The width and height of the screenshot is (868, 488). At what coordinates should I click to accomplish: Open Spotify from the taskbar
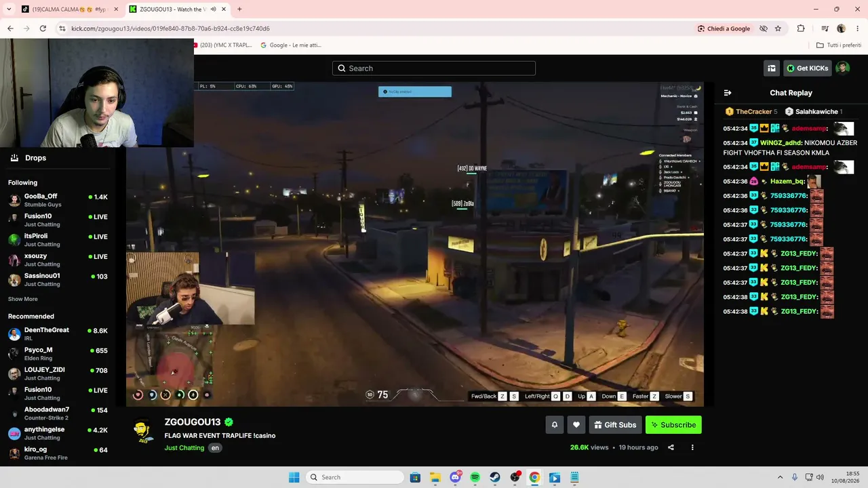[475, 477]
